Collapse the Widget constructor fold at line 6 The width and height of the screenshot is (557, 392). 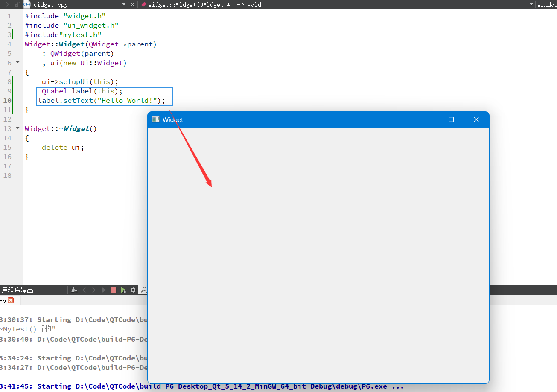(17, 62)
